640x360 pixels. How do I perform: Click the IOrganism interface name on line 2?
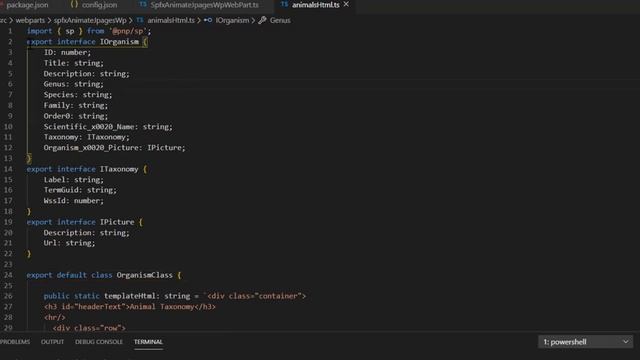pos(119,42)
